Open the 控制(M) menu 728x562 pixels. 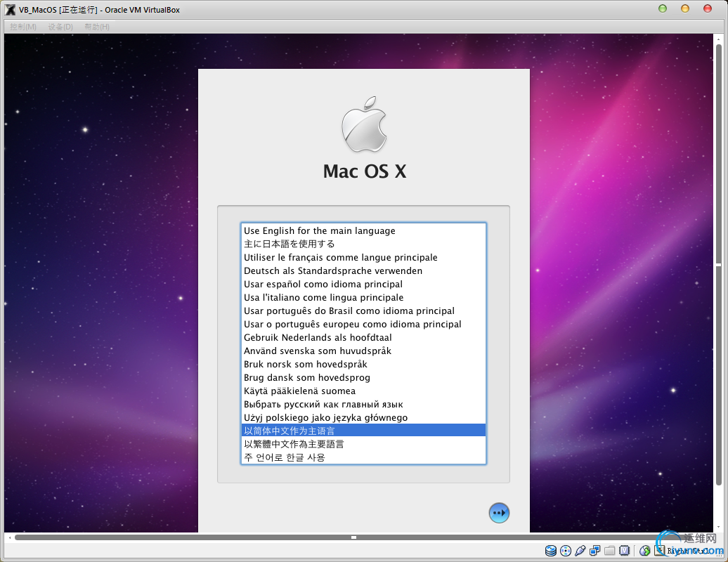(23, 27)
